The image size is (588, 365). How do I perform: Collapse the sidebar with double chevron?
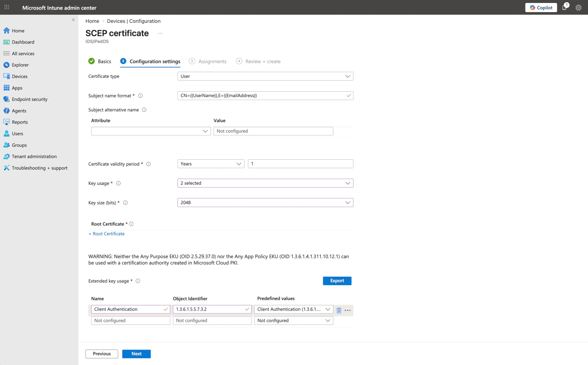[x=73, y=20]
